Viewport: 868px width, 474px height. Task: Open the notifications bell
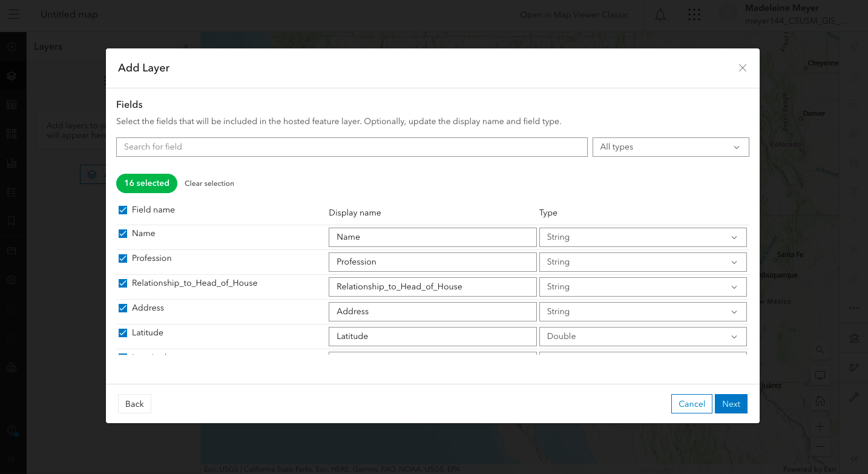click(x=660, y=15)
